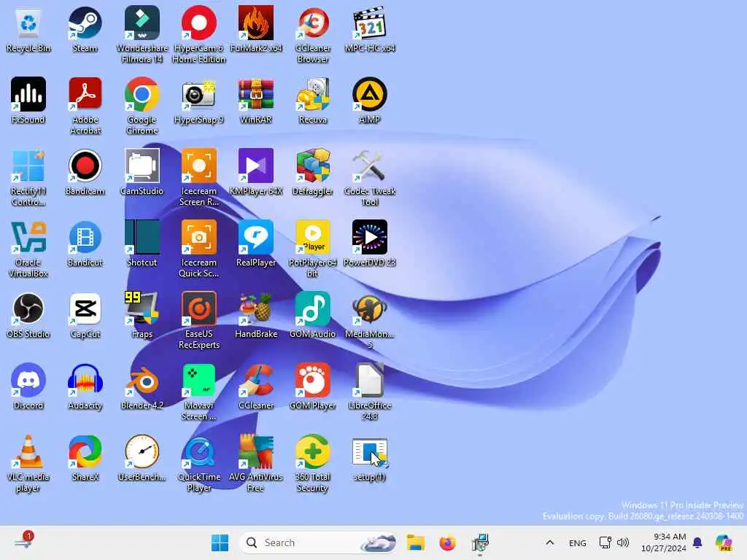The height and width of the screenshot is (560, 747).
Task: Click the CamStudio shortcut
Action: tap(142, 173)
